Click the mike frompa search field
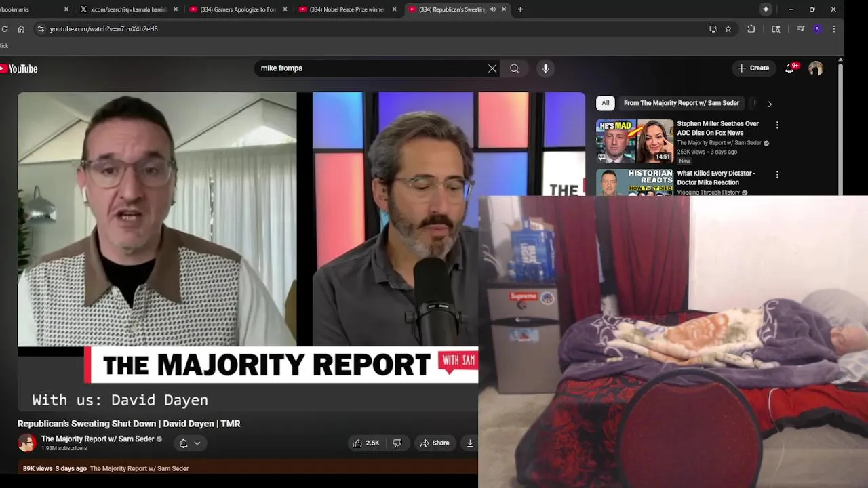The image size is (868, 488). tap(370, 68)
